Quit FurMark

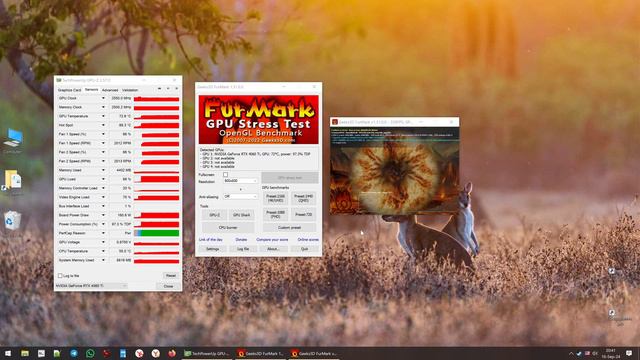(x=304, y=249)
